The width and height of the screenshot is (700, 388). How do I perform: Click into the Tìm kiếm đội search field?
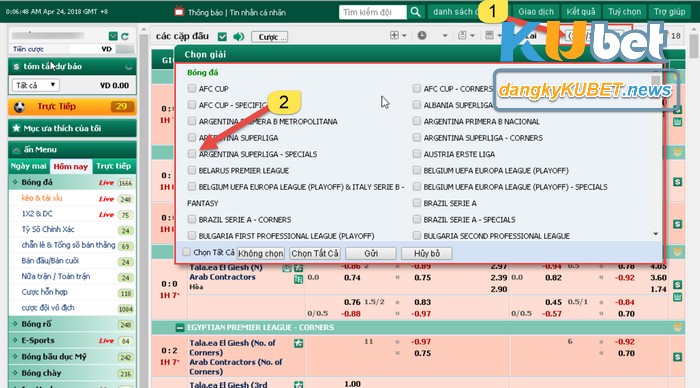[x=372, y=12]
